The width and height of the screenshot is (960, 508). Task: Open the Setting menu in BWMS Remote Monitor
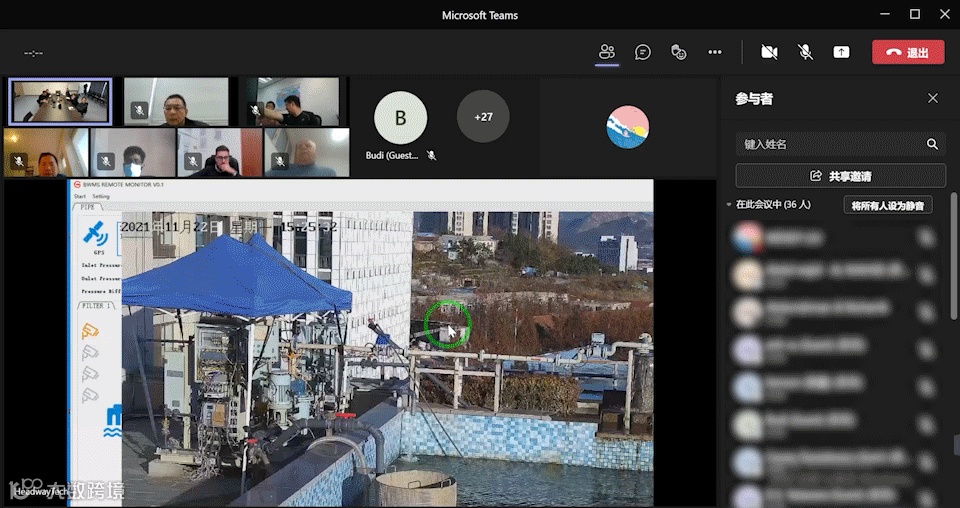coord(101,196)
